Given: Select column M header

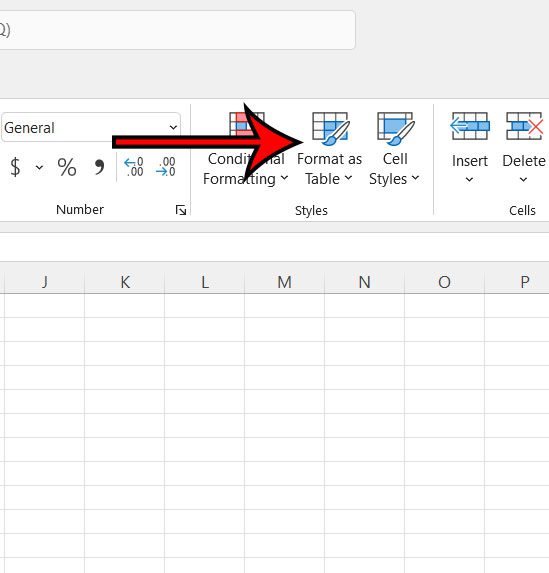Looking at the screenshot, I should [284, 282].
